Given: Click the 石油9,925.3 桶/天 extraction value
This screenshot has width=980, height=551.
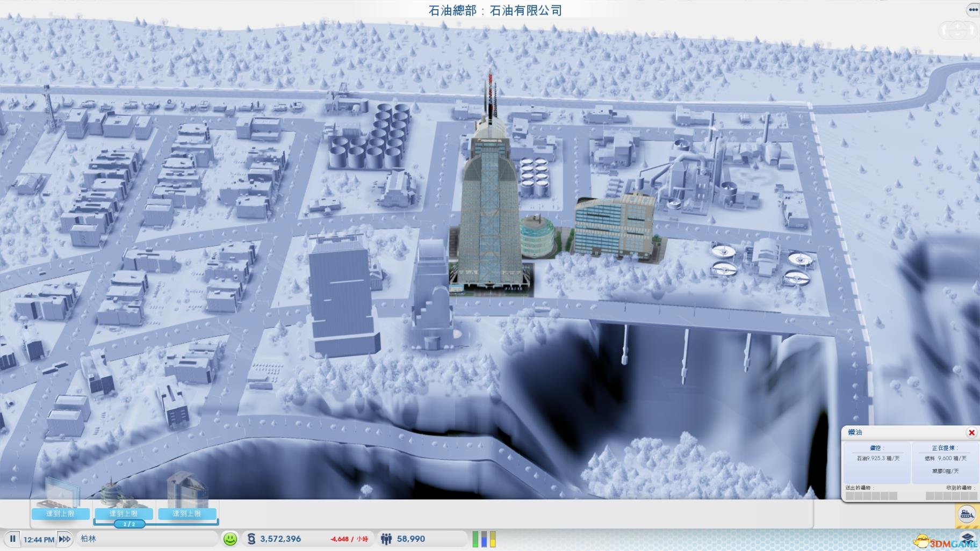Looking at the screenshot, I should 878,458.
